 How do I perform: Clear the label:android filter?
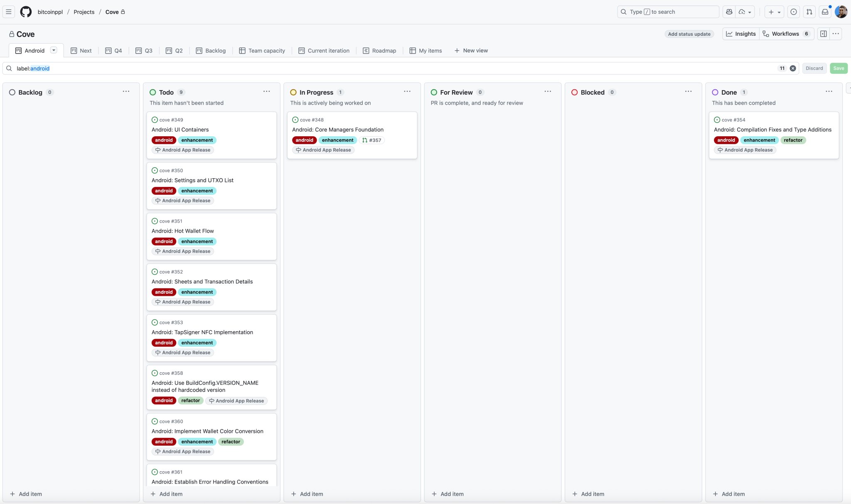coord(793,68)
